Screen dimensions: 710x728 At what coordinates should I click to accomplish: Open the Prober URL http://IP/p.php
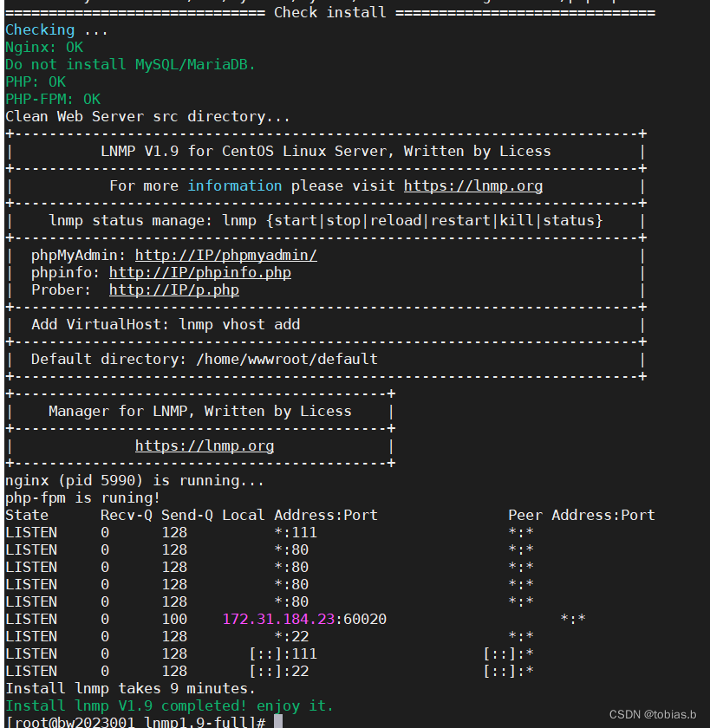(174, 290)
